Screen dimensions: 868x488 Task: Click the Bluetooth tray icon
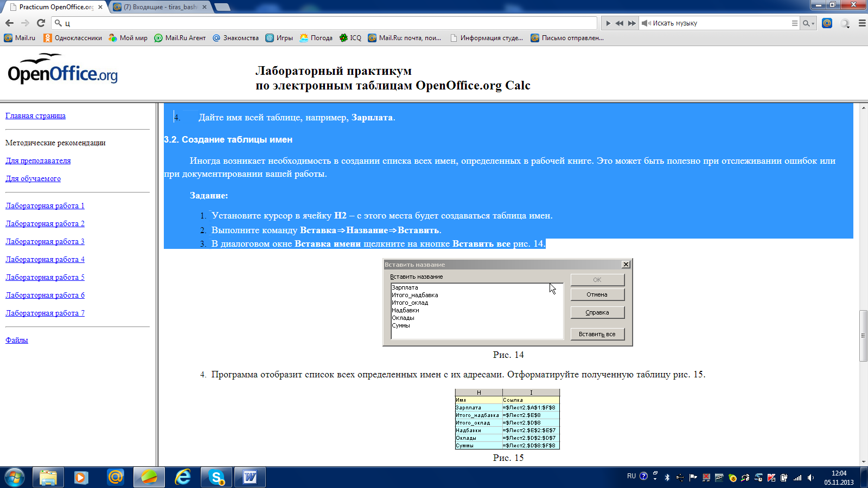[x=667, y=478]
